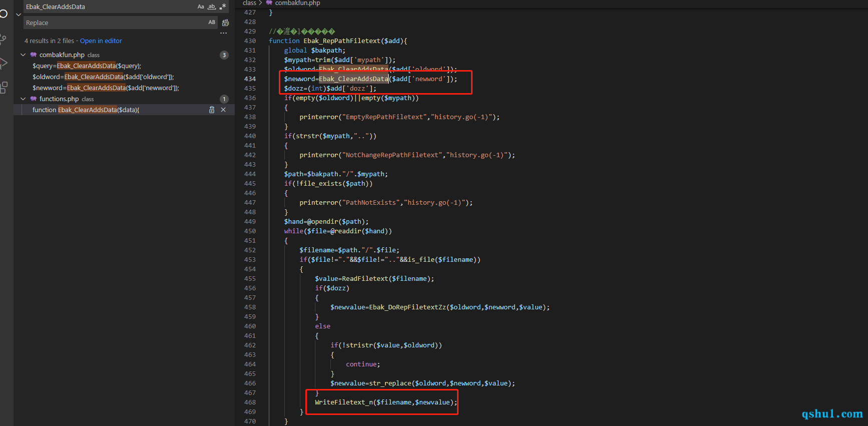Click the combakfun.php result count badge
This screenshot has width=868, height=426.
pos(224,55)
